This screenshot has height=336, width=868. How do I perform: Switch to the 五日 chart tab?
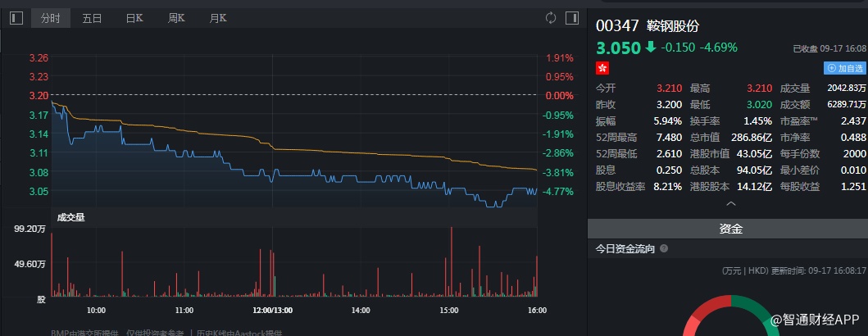92,17
